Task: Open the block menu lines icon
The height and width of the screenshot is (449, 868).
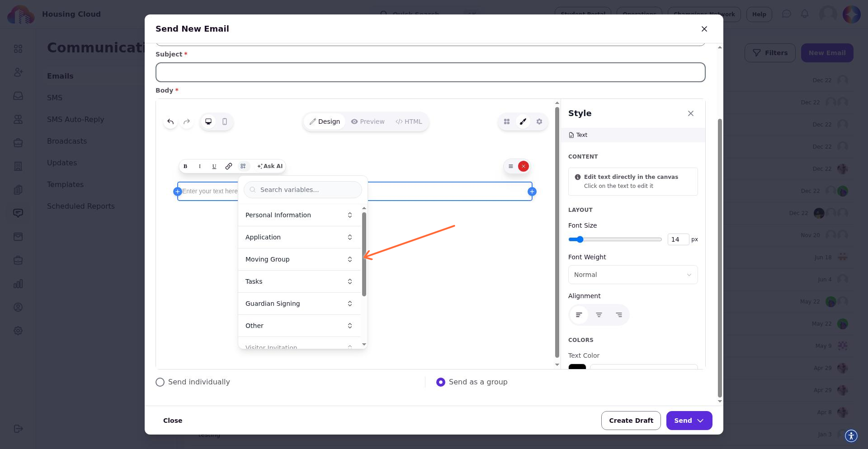Action: [511, 166]
